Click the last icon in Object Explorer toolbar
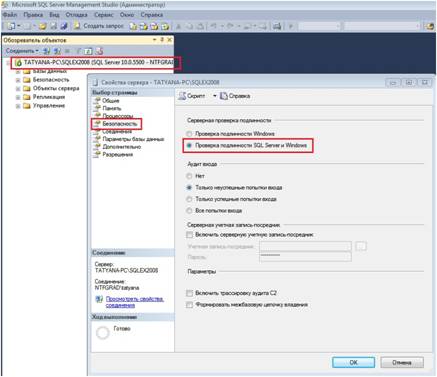Screen dimensions: 437x377 coord(99,51)
